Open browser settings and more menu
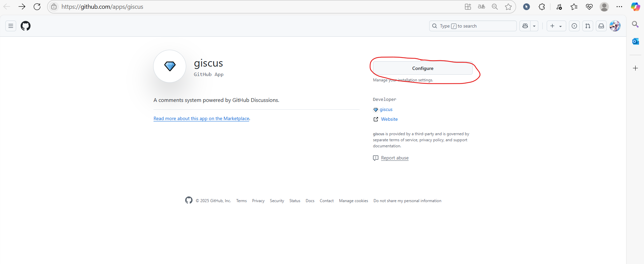Screen dimensions: 644x264 click(619, 7)
